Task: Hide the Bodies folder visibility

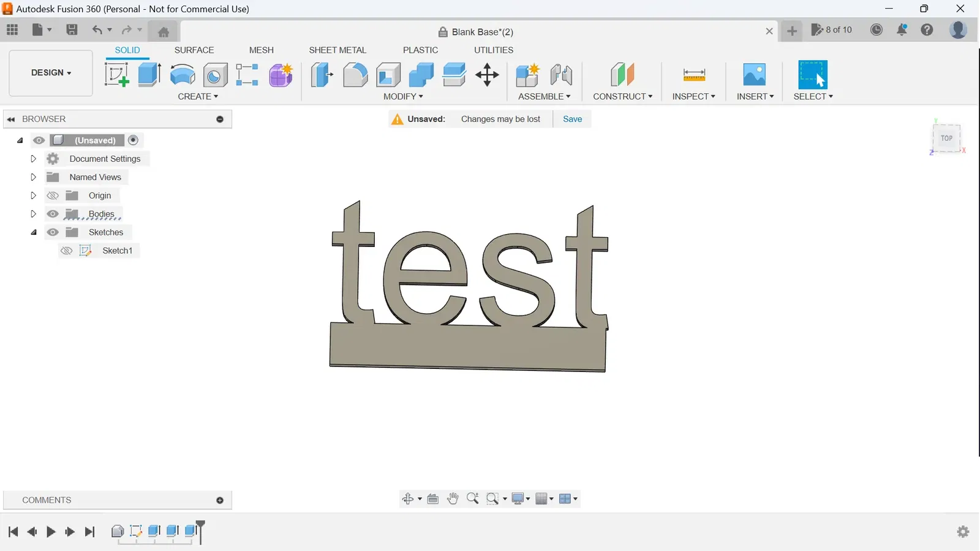Action: tap(53, 214)
